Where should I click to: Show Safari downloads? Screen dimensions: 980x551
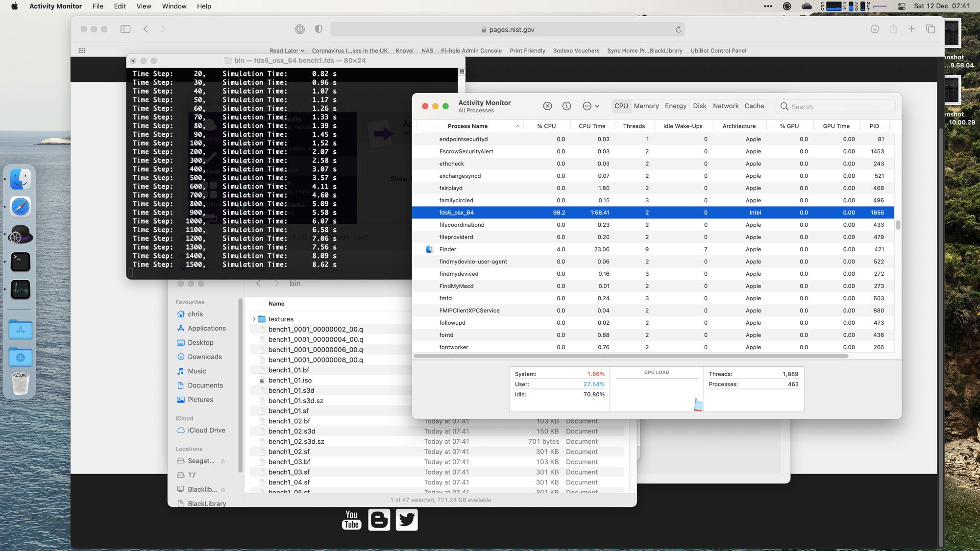click(875, 29)
